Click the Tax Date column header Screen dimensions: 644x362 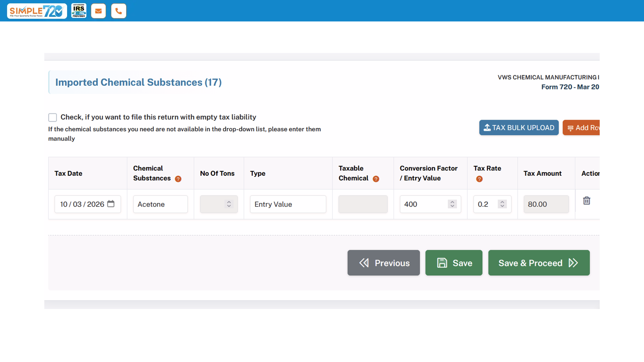click(68, 173)
